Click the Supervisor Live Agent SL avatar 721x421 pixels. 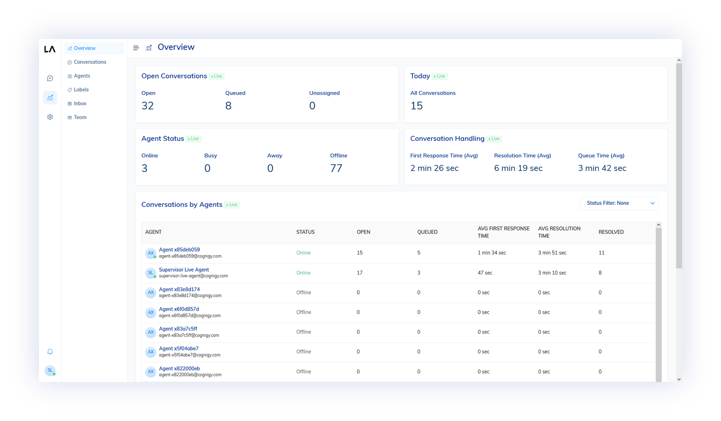(150, 273)
